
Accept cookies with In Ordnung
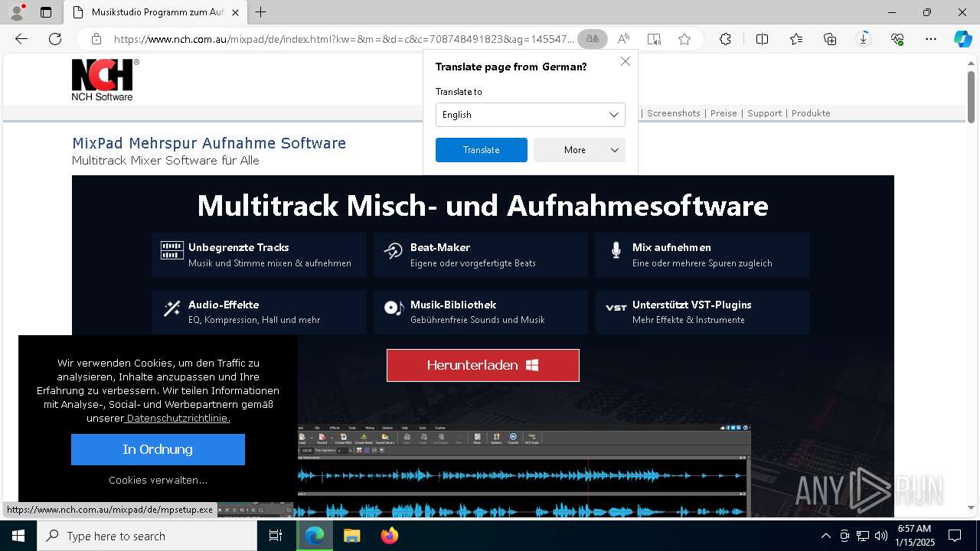coord(158,449)
